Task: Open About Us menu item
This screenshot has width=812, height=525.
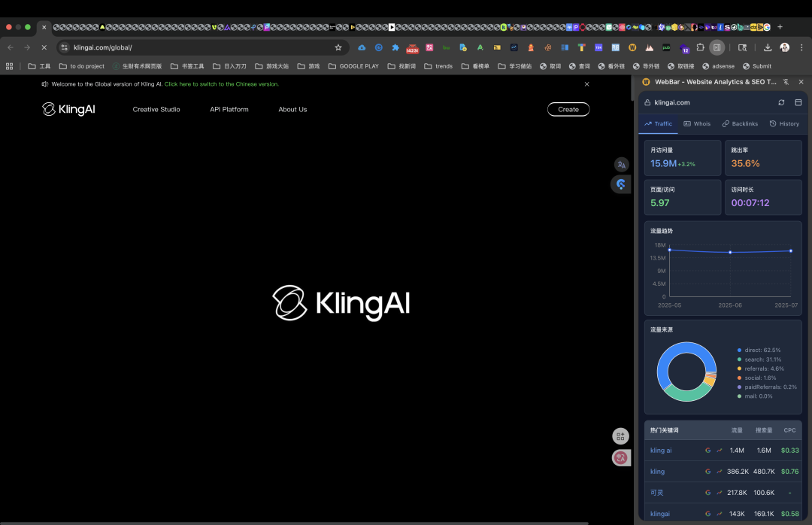Action: [292, 109]
